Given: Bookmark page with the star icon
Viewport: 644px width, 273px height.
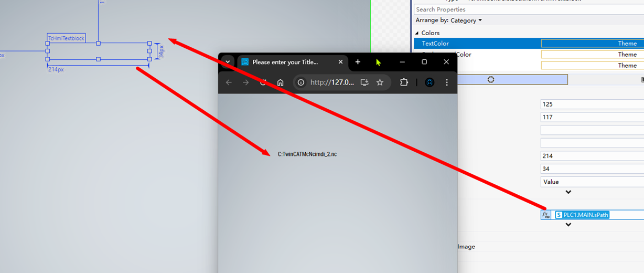Looking at the screenshot, I should [380, 82].
